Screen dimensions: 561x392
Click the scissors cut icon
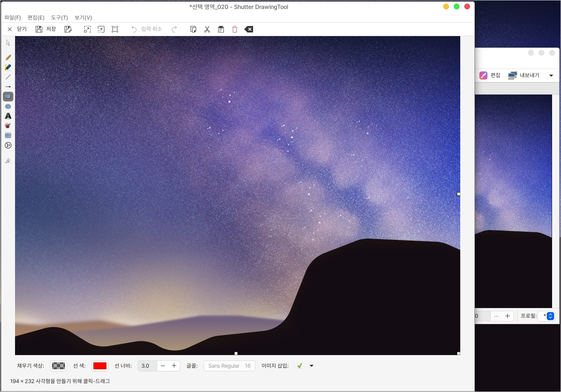[x=207, y=29]
